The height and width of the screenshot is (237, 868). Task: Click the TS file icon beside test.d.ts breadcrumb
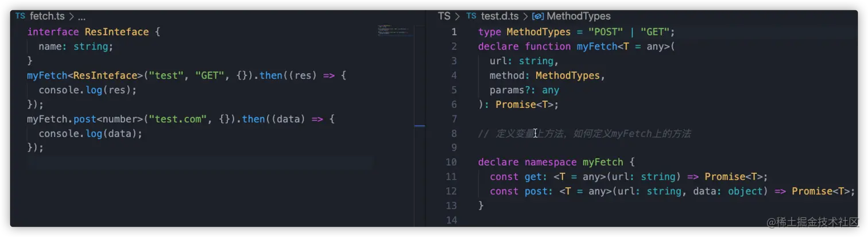(472, 16)
